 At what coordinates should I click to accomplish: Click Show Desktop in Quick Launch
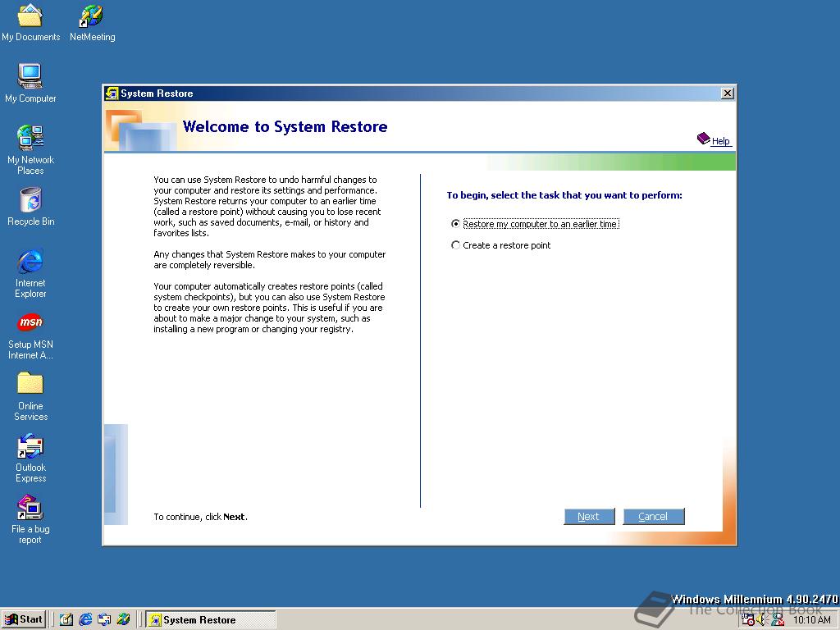pyautogui.click(x=66, y=619)
